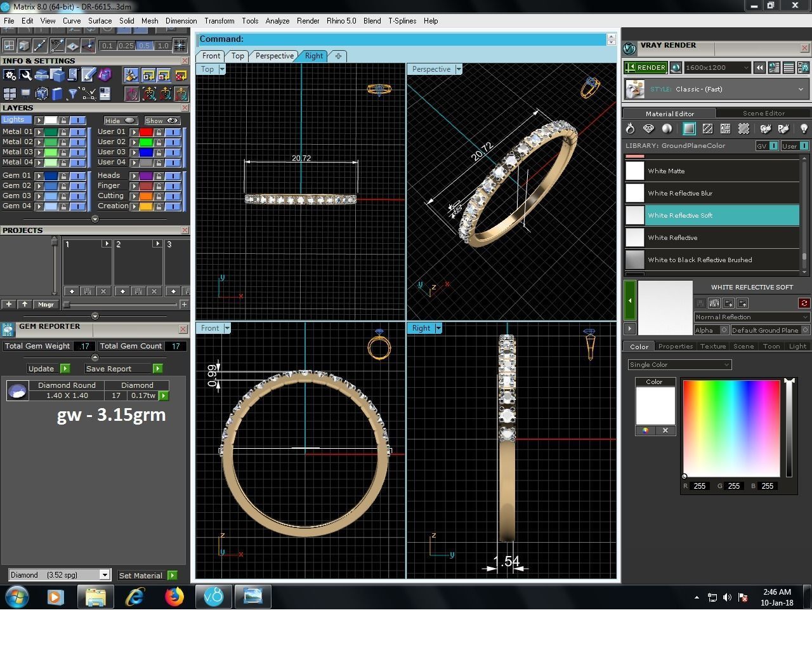Select the ring material category icon
Screen dimensions: 812x669
point(630,129)
